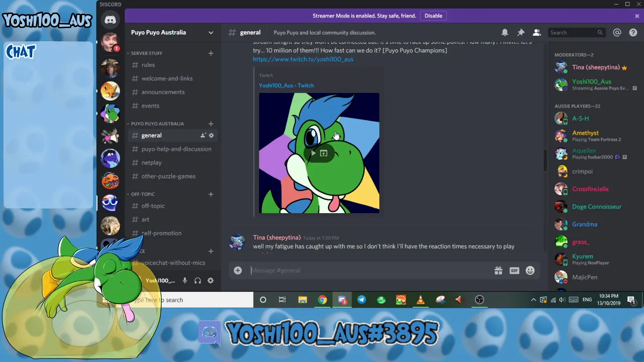Open VLC from taskbar
The image size is (644, 362).
[x=421, y=300]
